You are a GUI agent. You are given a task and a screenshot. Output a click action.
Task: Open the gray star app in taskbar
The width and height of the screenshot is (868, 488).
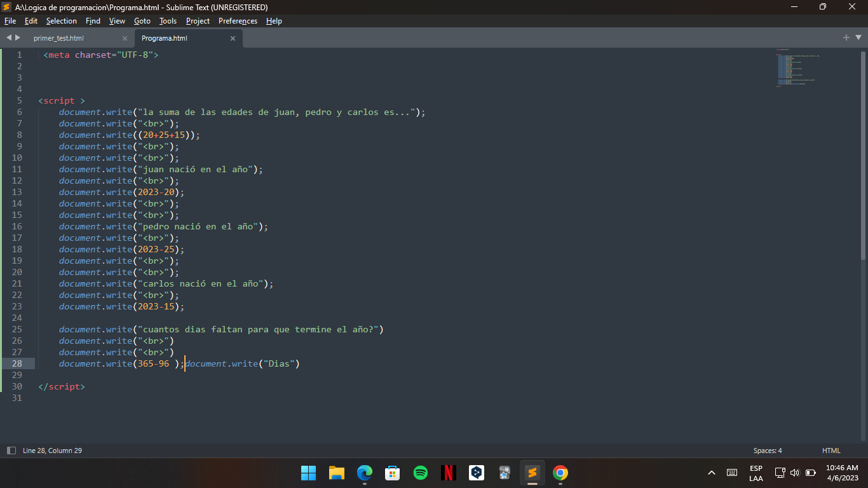(x=505, y=473)
